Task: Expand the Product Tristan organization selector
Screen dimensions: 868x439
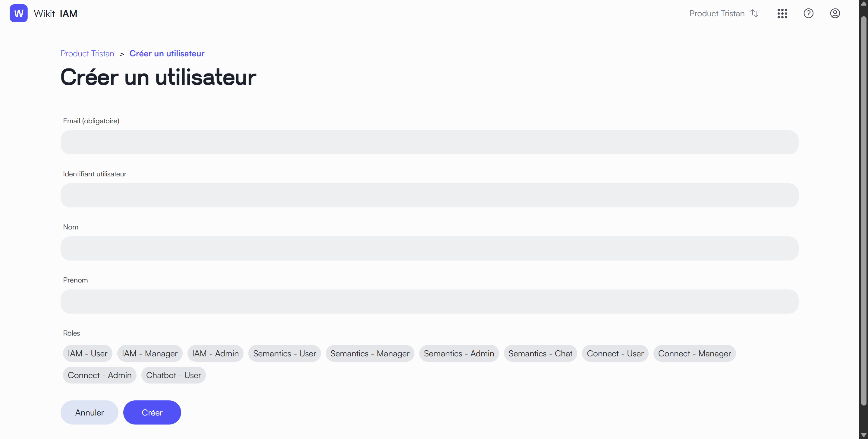Action: pyautogui.click(x=723, y=14)
